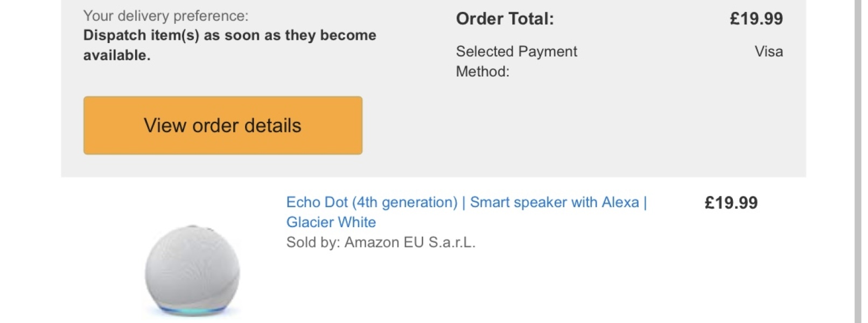Click the Your delivery preference heading
This screenshot has width=868, height=323.
coord(166,16)
